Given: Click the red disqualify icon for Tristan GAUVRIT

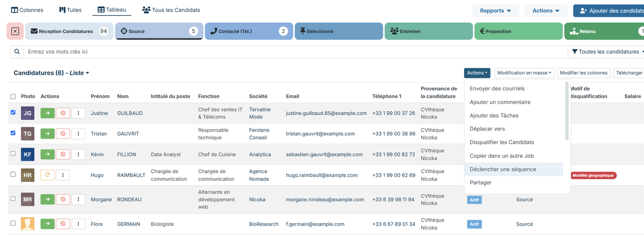Looking at the screenshot, I should click(63, 134).
